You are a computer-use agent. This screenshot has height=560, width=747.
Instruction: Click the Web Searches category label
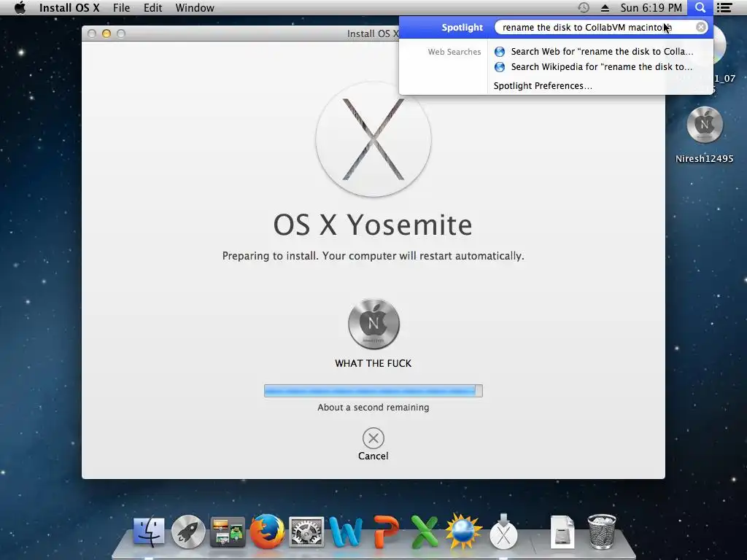tap(454, 52)
